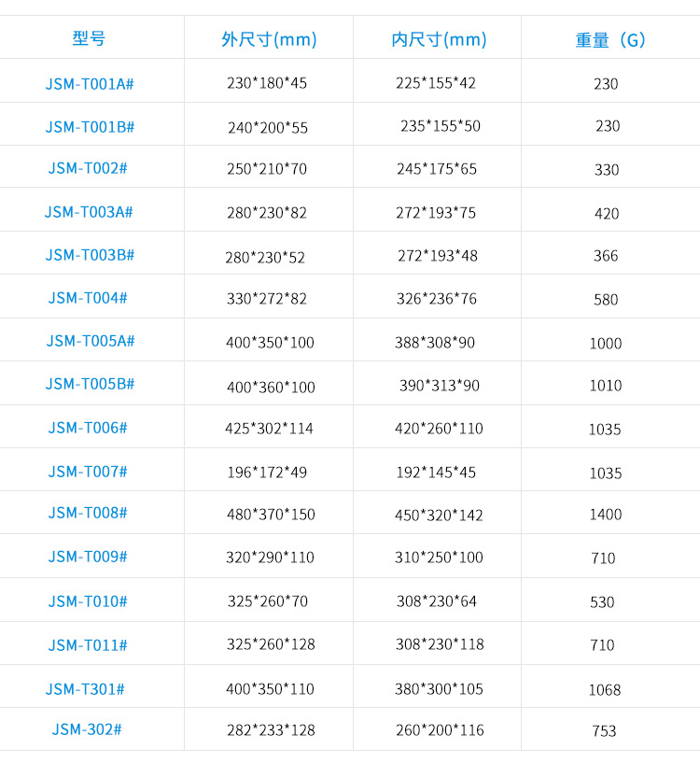Select the JSM-T008# model link
The height and width of the screenshot is (763, 700).
(88, 513)
